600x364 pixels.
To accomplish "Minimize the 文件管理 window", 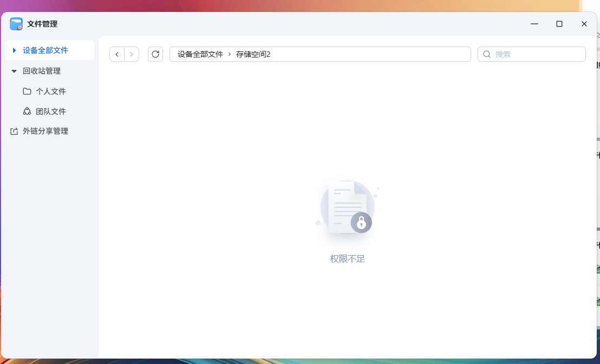I will [534, 24].
